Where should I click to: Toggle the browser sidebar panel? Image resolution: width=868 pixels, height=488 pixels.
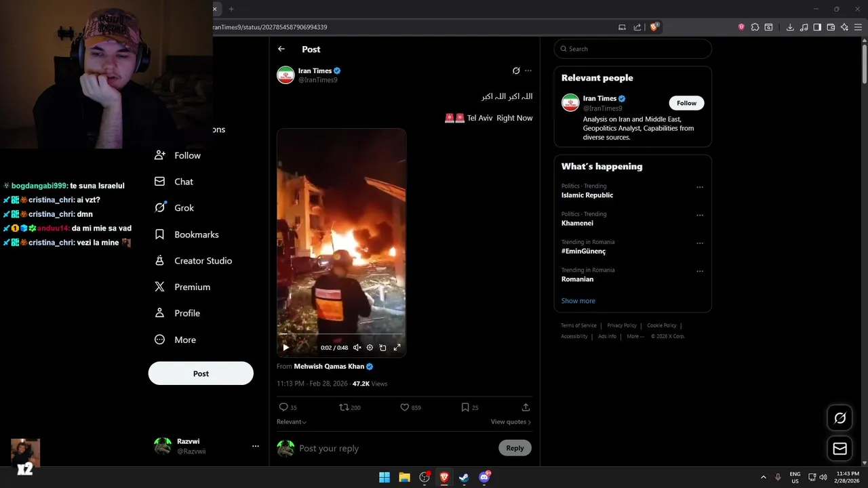pyautogui.click(x=817, y=27)
